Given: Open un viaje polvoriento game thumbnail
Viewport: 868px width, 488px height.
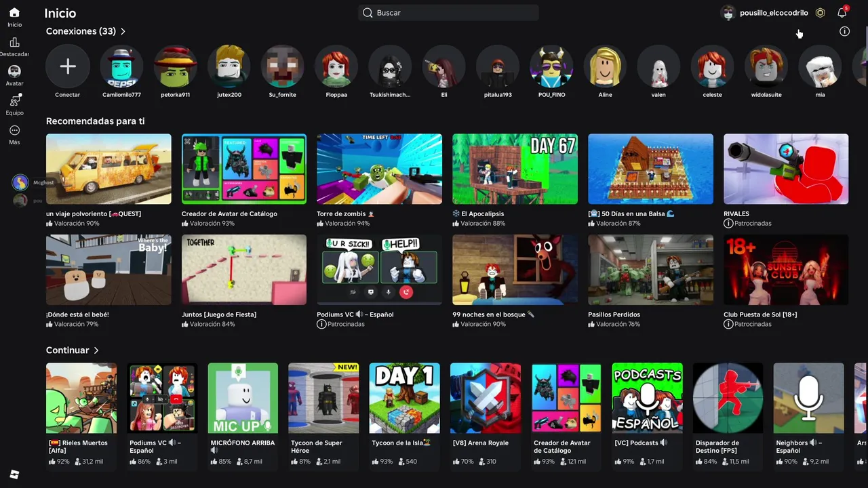Looking at the screenshot, I should (x=108, y=169).
